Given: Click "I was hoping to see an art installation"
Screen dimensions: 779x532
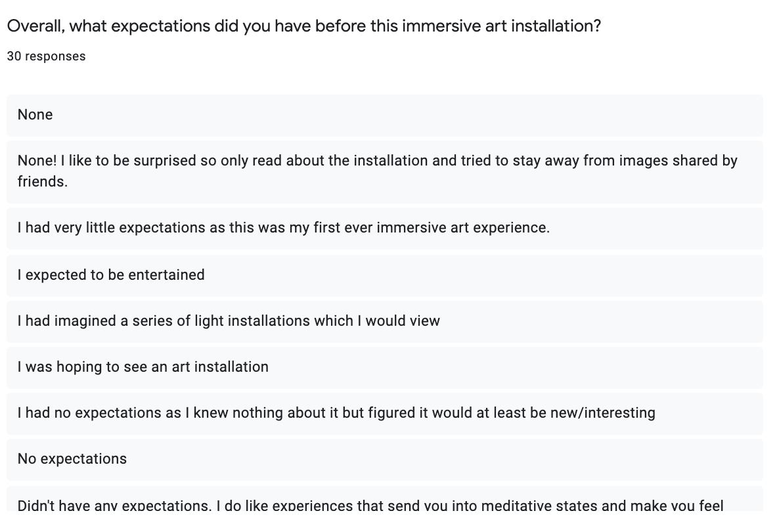Looking at the screenshot, I should pos(143,366).
